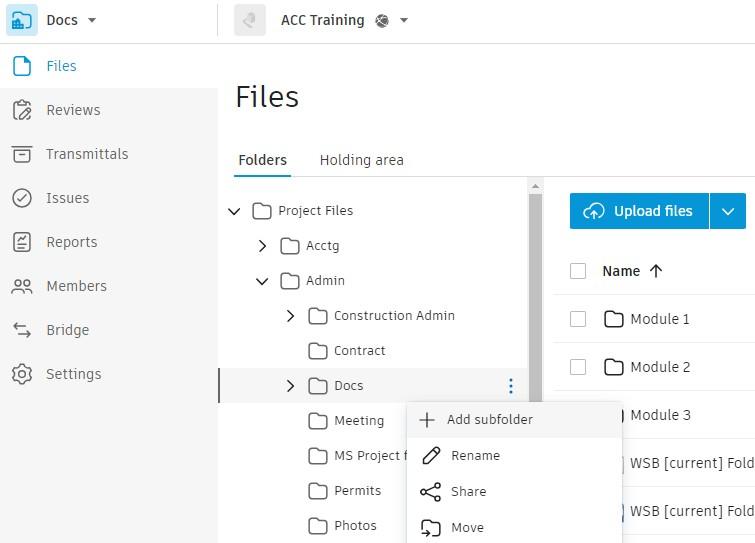The image size is (755, 543).
Task: Expand the Acctg folder
Action: click(x=262, y=246)
